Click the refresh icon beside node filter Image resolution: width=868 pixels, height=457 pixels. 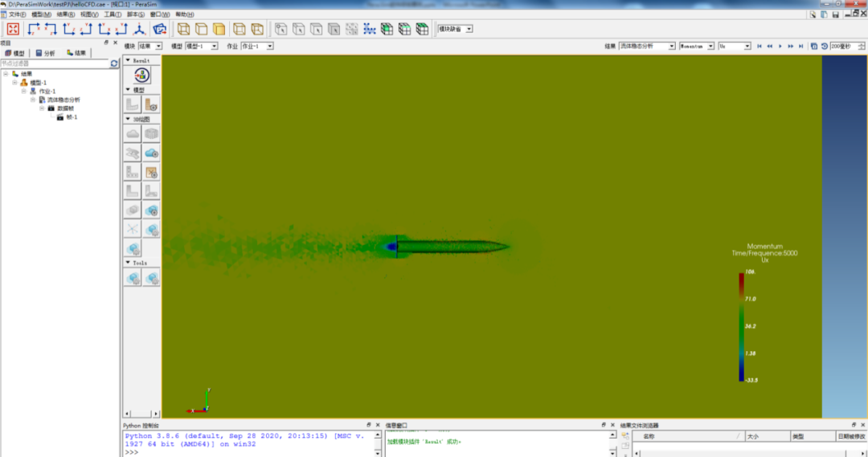coord(114,63)
